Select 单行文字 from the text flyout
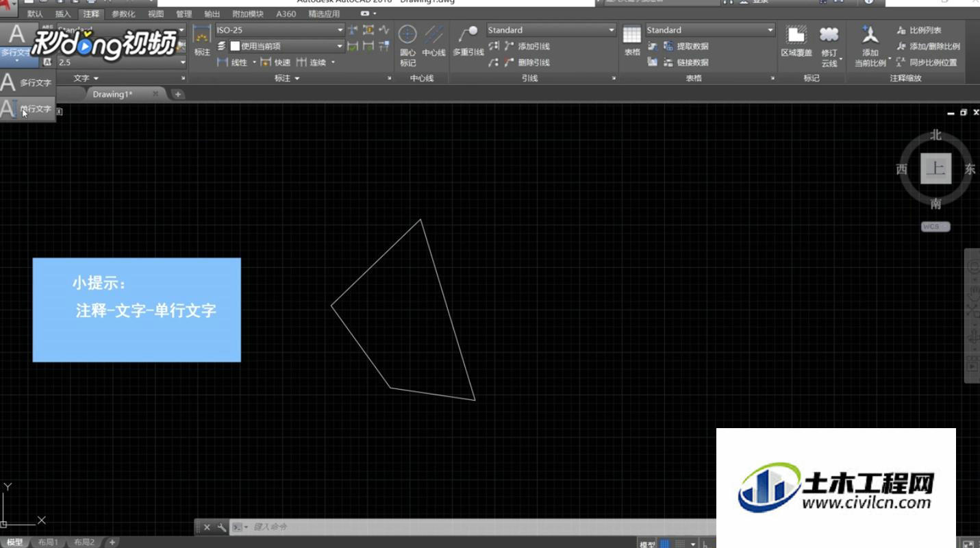The height and width of the screenshot is (548, 980). (27, 108)
